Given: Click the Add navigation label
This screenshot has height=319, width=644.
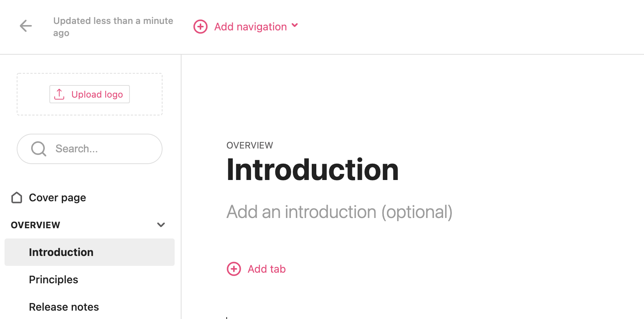Looking at the screenshot, I should click(250, 27).
